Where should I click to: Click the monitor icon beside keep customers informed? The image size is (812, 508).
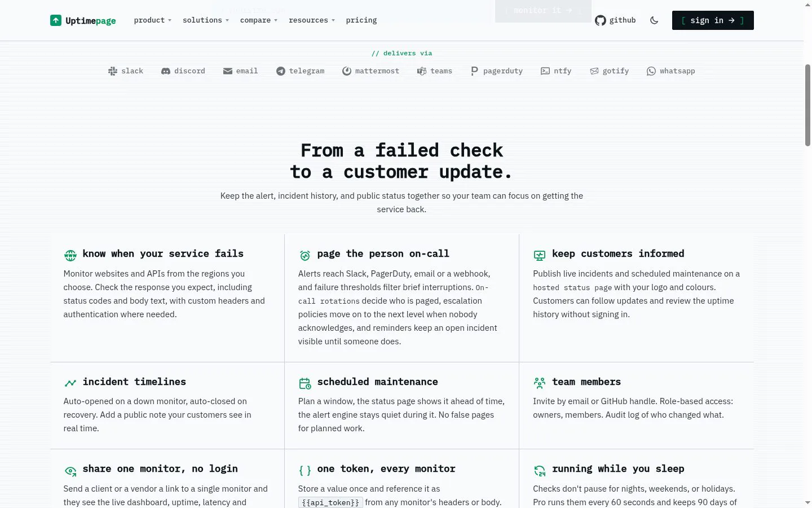pos(540,256)
